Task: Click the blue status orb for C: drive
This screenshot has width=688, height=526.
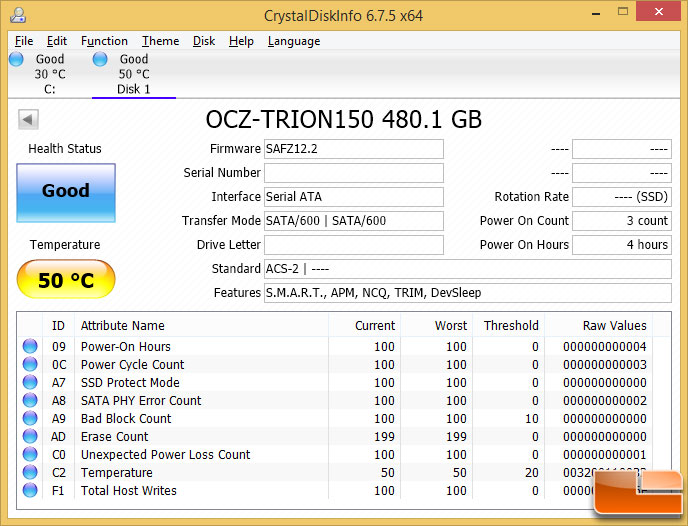Action: (16, 59)
